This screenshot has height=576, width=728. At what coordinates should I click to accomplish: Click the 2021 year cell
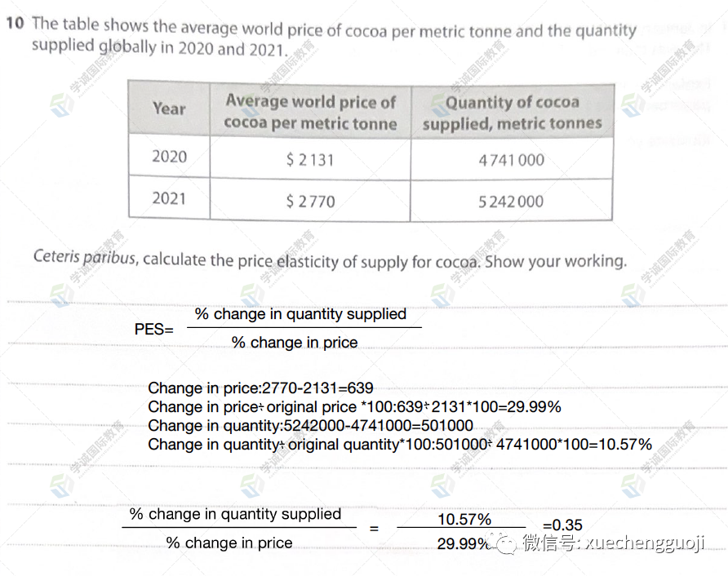click(x=169, y=198)
